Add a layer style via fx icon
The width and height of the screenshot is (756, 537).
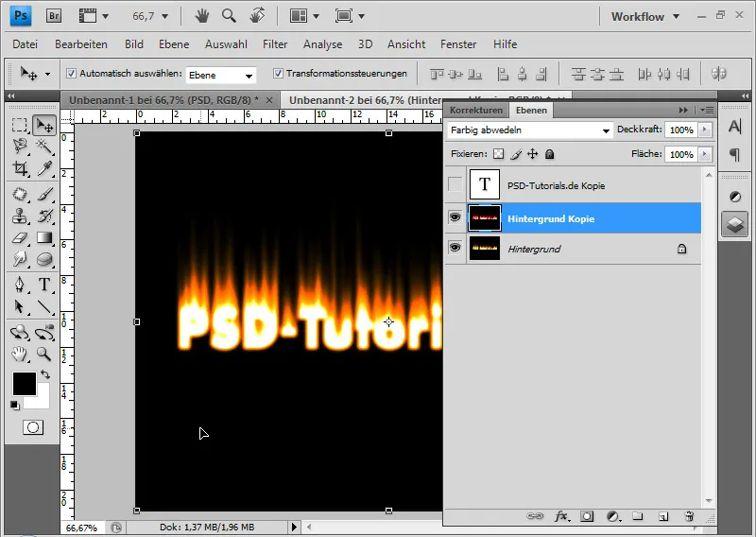561,517
